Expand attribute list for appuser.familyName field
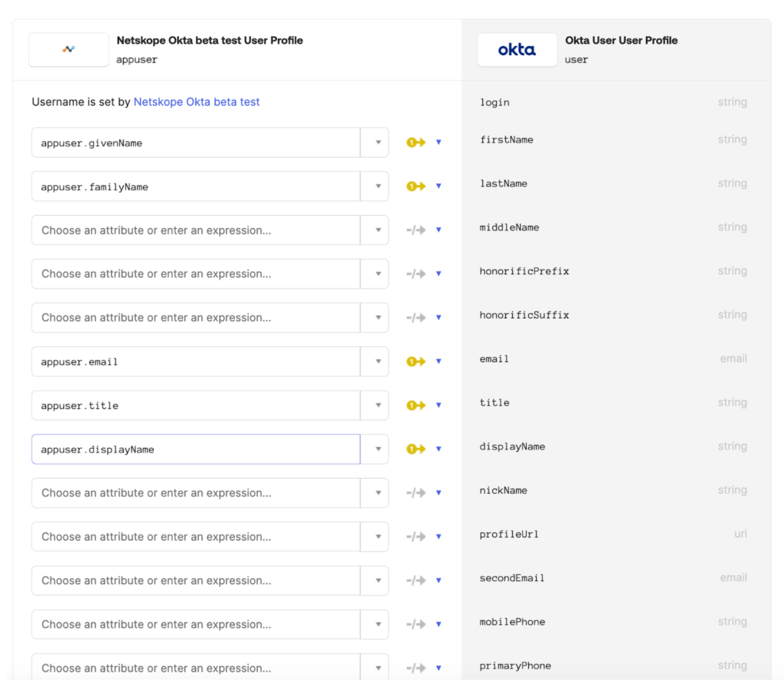This screenshot has width=784, height=693. pyautogui.click(x=374, y=186)
